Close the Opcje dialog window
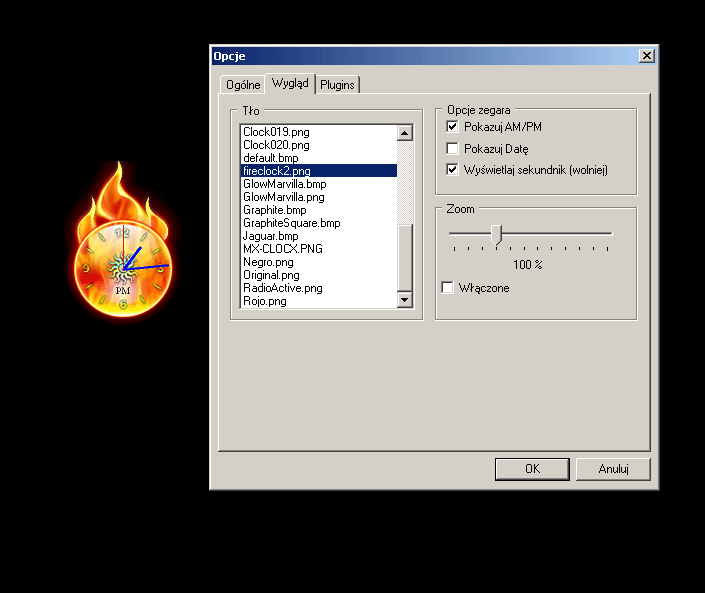Image resolution: width=705 pixels, height=593 pixels. coord(646,56)
